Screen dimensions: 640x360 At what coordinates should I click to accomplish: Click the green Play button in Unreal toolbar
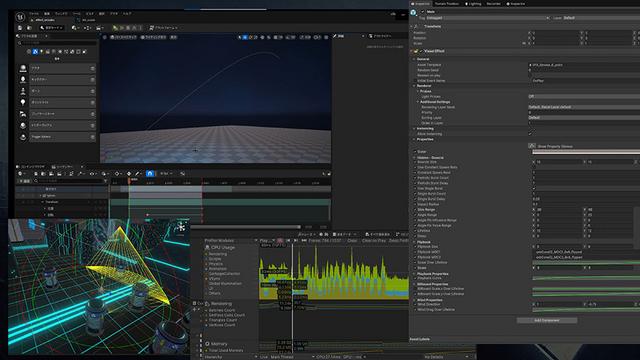pyautogui.click(x=115, y=28)
